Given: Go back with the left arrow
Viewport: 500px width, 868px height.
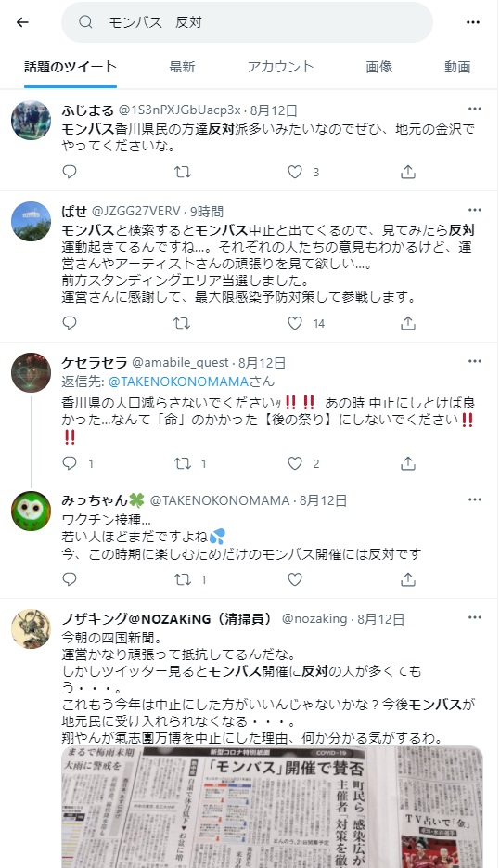Looking at the screenshot, I should (x=22, y=22).
